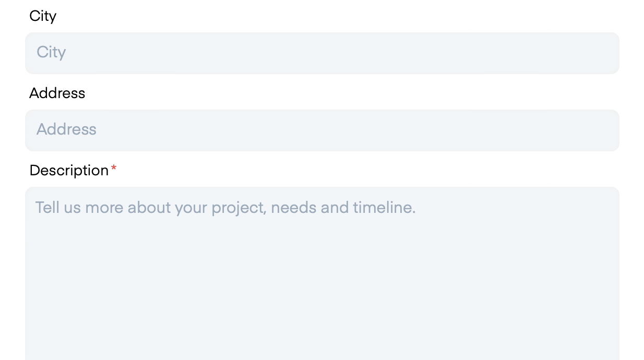The image size is (644, 360).
Task: Click the City input field
Action: 322,53
